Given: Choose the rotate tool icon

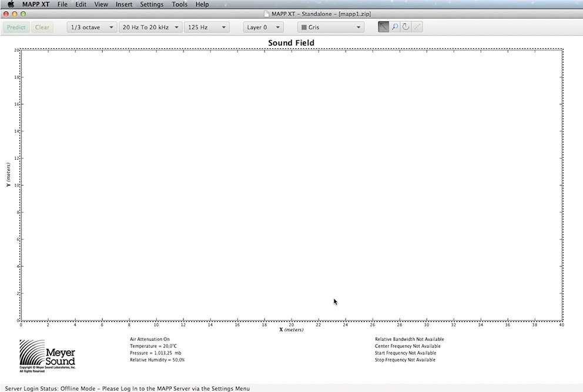Looking at the screenshot, I should pos(406,27).
